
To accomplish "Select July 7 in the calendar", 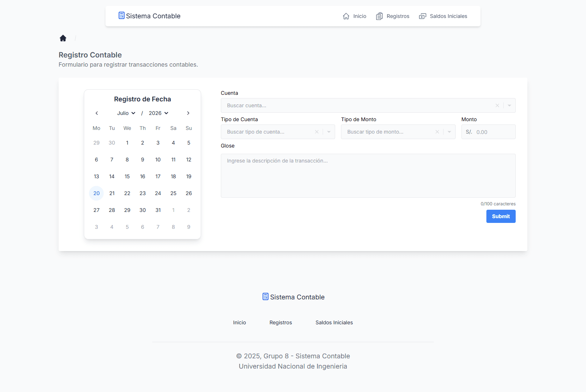I will [112, 160].
